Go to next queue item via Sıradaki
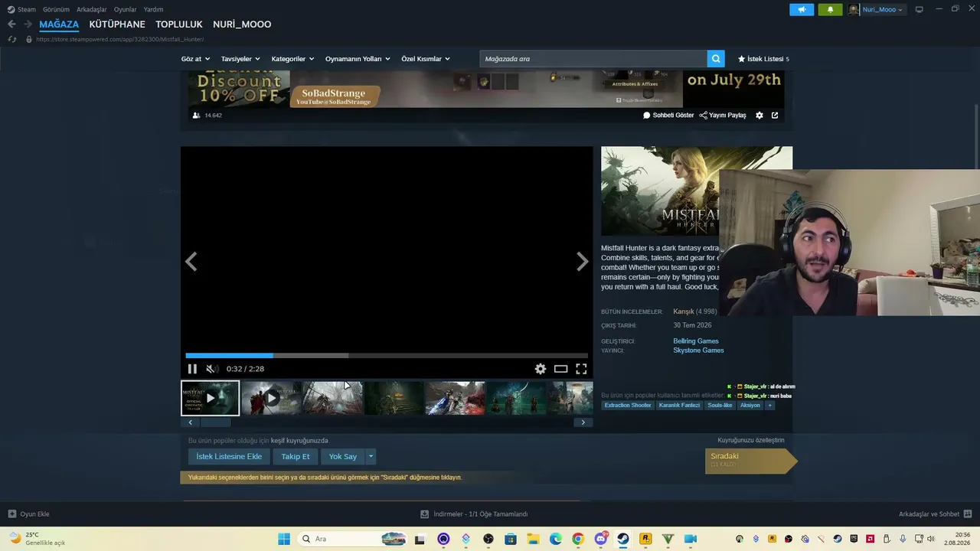The image size is (980, 551). [750, 460]
